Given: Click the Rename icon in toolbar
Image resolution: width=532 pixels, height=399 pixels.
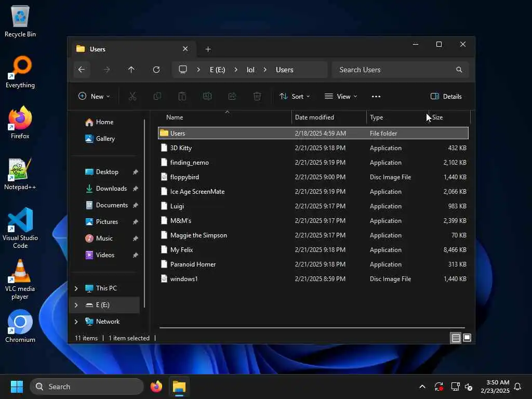Looking at the screenshot, I should pos(207,96).
